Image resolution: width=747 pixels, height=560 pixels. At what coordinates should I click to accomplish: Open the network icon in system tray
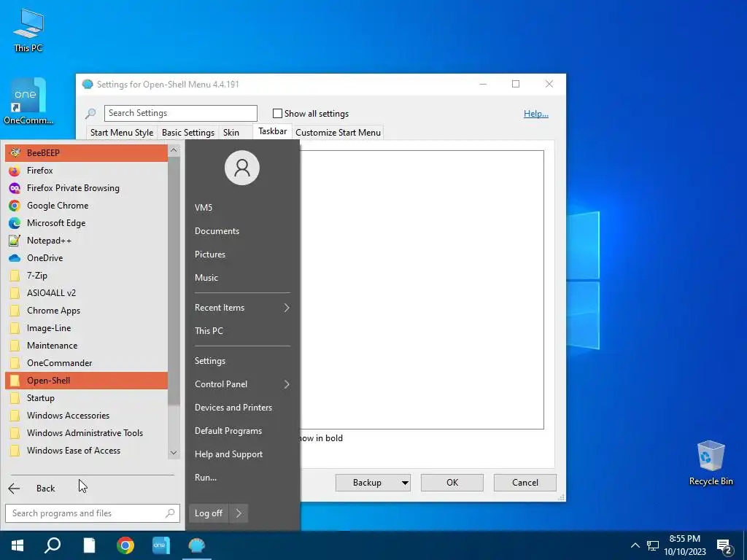point(653,545)
